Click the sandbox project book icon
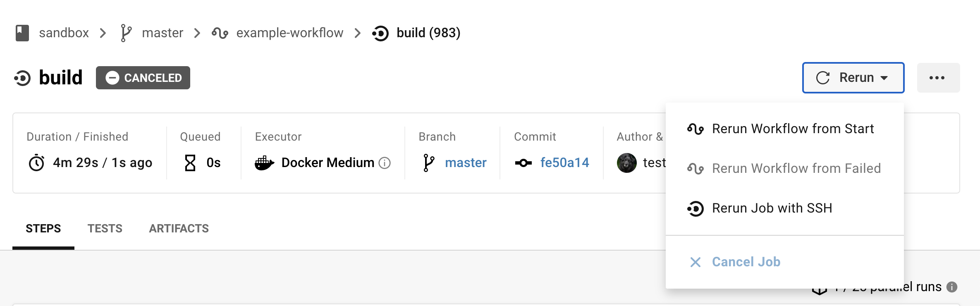Screen dimensions: 980x306 (x=22, y=33)
